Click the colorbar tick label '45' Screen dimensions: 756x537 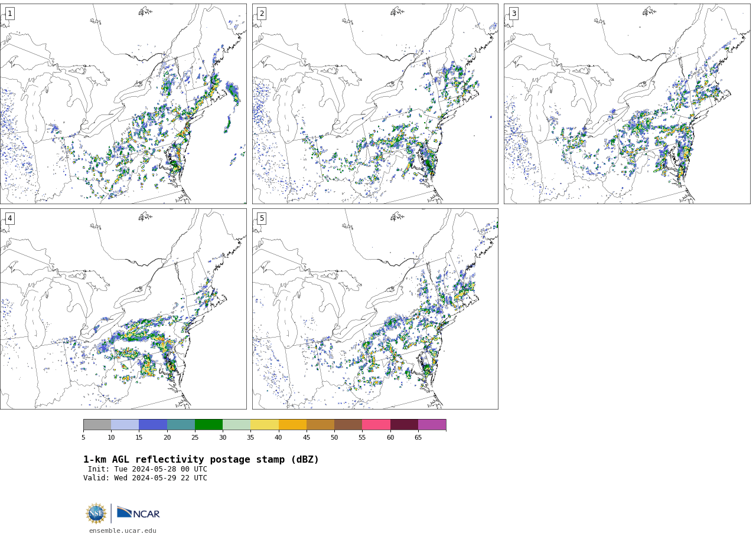[x=307, y=437]
